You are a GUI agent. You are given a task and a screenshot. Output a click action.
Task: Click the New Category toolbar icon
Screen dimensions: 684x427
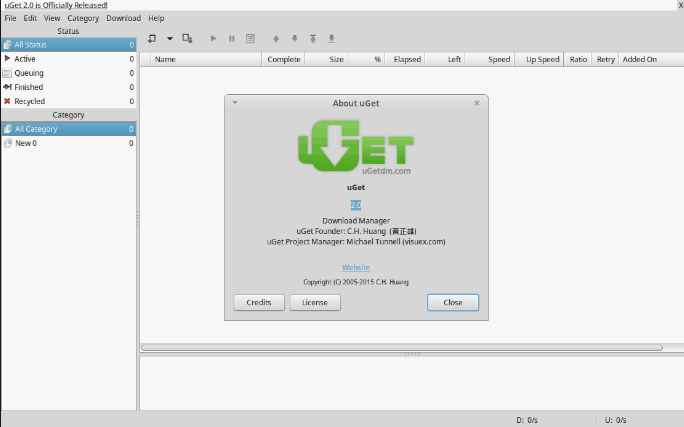coord(187,39)
